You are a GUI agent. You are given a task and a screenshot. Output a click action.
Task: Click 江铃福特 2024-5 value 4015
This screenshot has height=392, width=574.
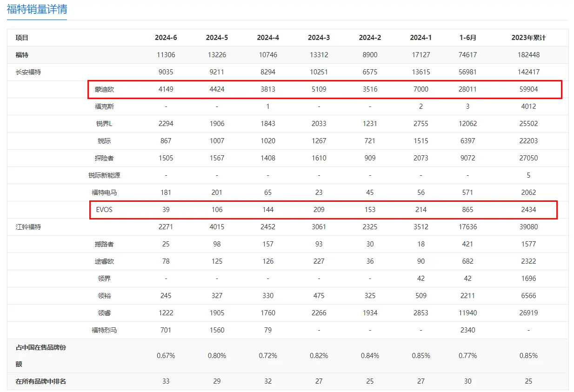pos(217,227)
